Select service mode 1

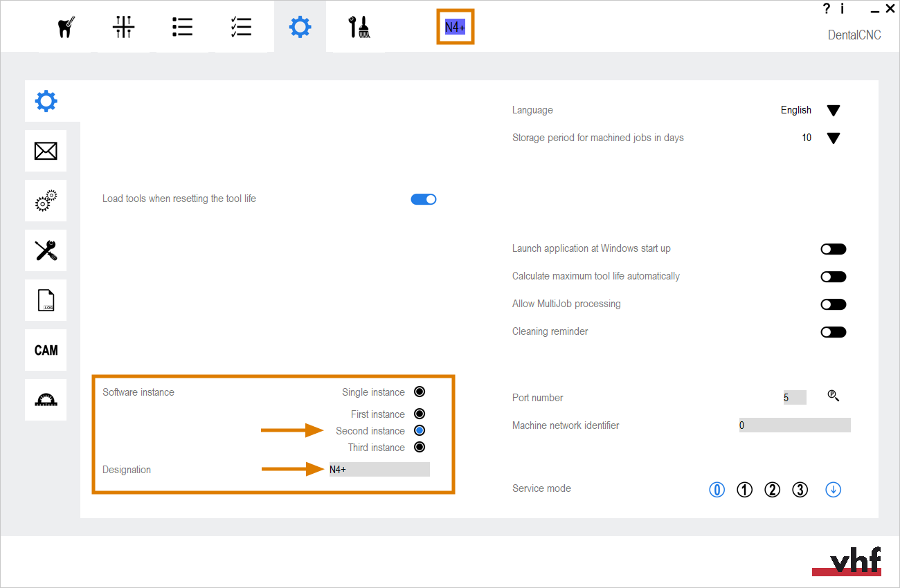(x=744, y=490)
